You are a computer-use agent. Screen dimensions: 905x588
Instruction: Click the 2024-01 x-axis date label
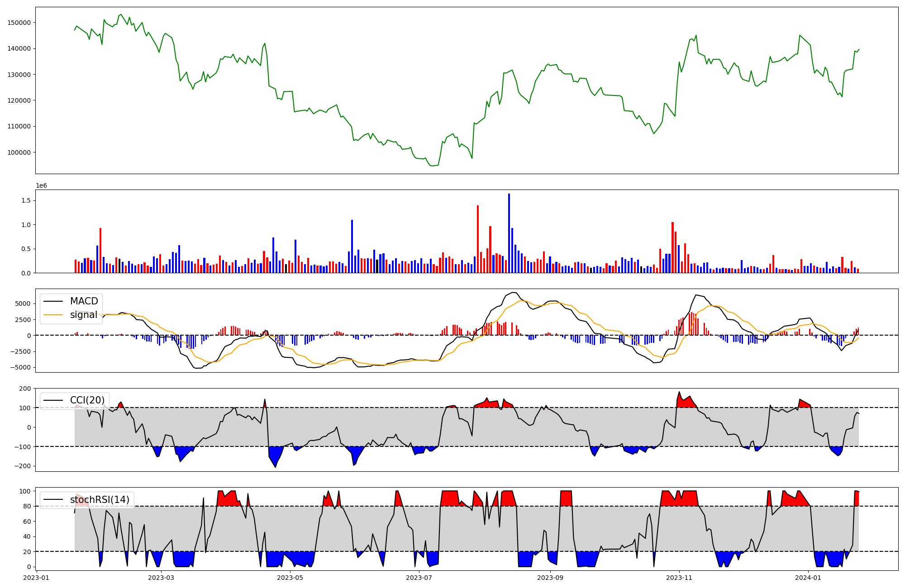[x=808, y=578]
